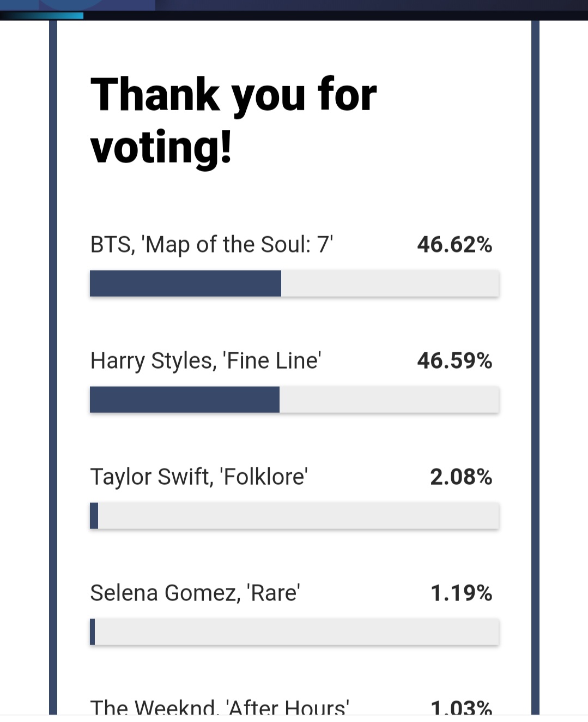Select The Weeknd 'After Hours' label
This screenshot has width=588, height=722.
point(219,707)
